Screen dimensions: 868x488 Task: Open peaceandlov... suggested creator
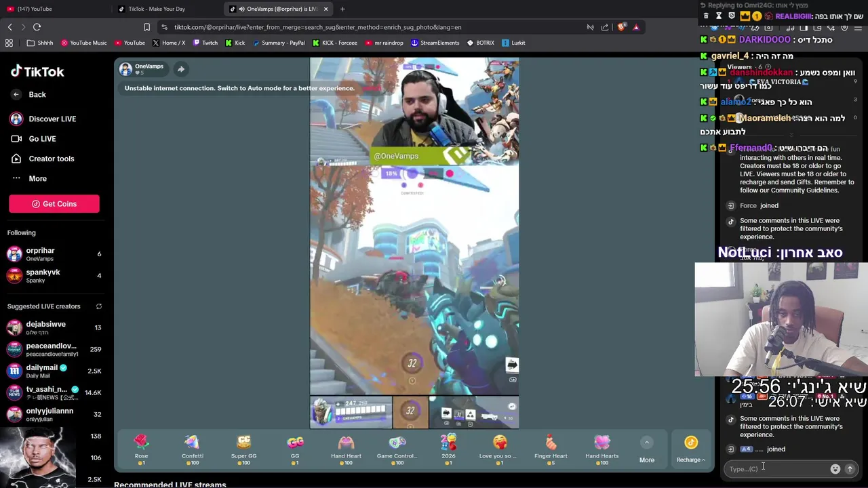[x=54, y=350]
